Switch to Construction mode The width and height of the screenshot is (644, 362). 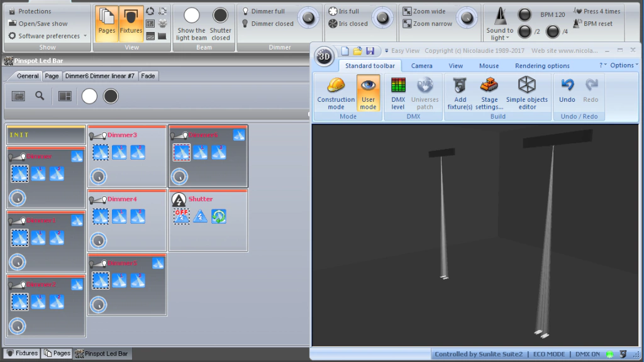(x=336, y=93)
